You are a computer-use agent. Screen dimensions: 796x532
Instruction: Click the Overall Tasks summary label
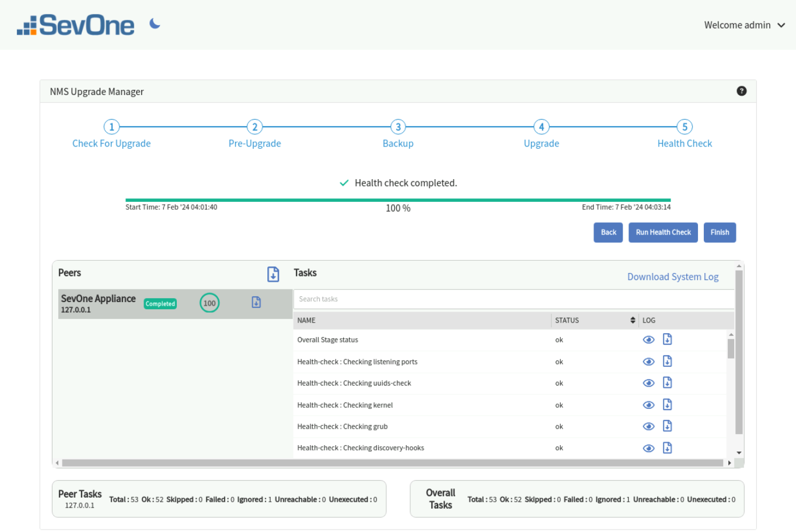point(441,499)
